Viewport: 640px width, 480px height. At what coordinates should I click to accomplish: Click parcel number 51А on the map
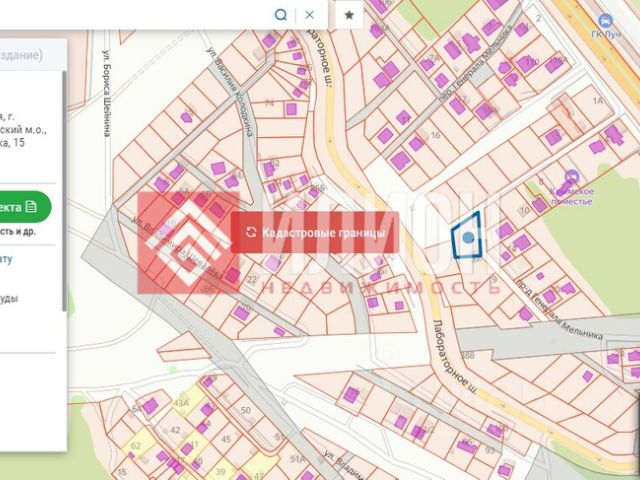click(298, 459)
